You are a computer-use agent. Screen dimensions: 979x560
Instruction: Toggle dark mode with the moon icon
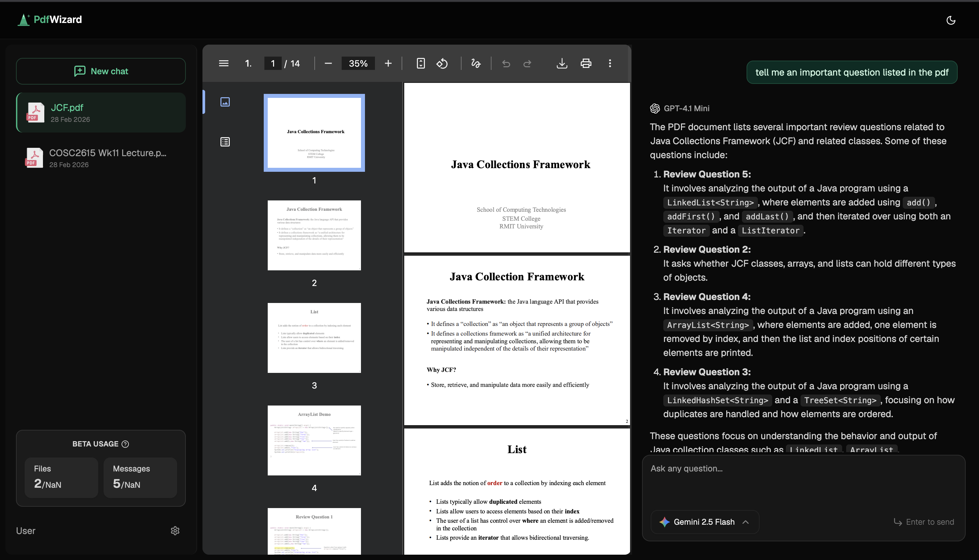point(951,20)
